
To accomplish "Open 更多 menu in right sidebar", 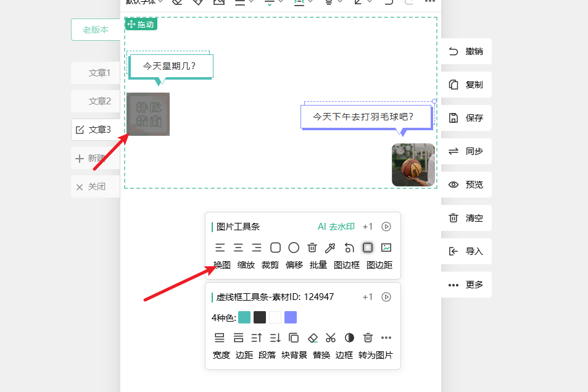I will (466, 285).
